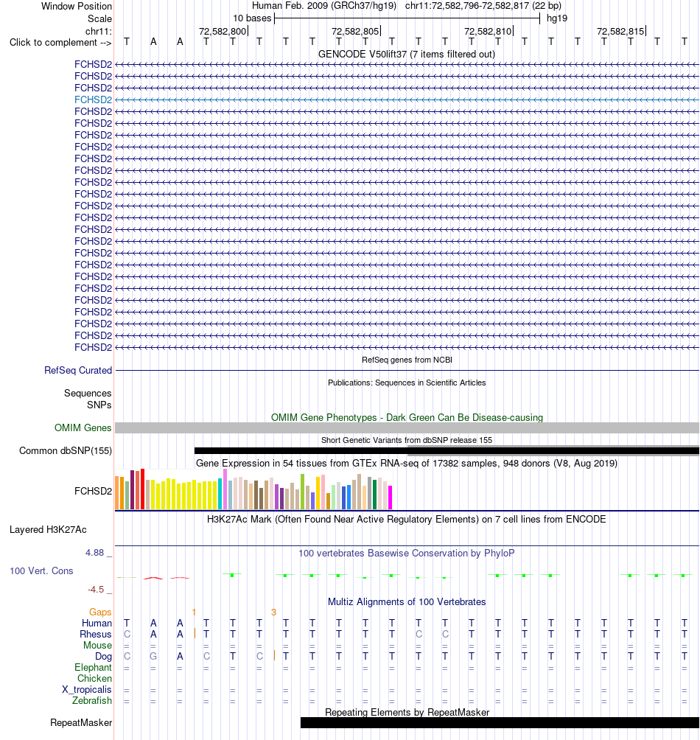Click the dark green bar in GTEx chart

[x=374, y=495]
